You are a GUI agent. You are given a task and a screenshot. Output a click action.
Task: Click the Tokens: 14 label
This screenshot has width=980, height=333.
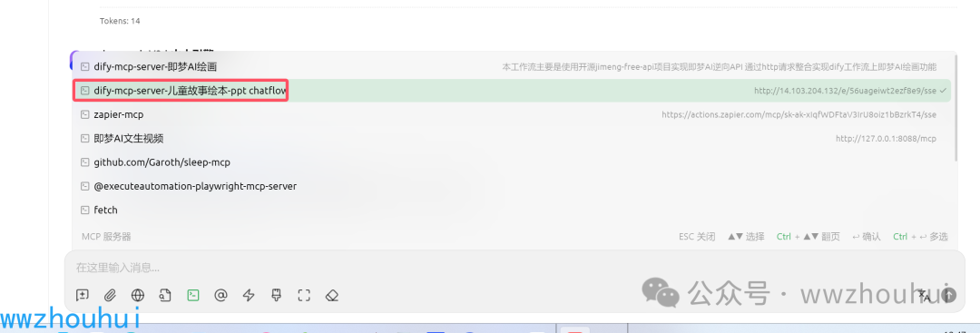coord(120,21)
